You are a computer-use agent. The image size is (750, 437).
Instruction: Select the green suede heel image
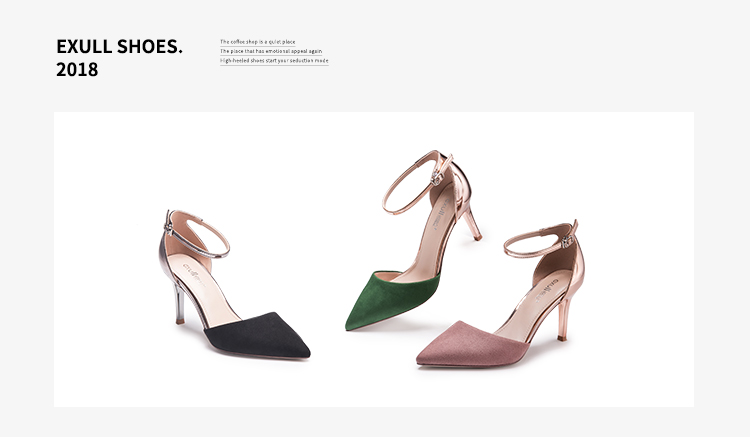pos(413,240)
